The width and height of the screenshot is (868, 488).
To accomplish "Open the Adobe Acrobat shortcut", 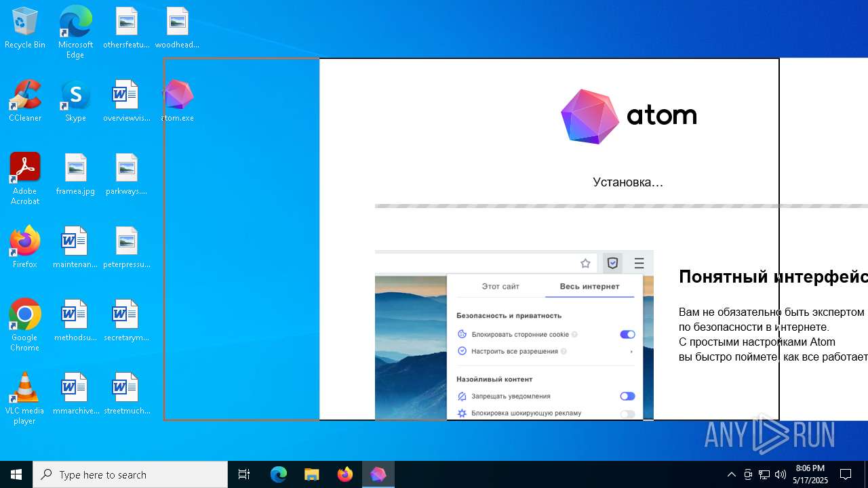I will coord(25,179).
